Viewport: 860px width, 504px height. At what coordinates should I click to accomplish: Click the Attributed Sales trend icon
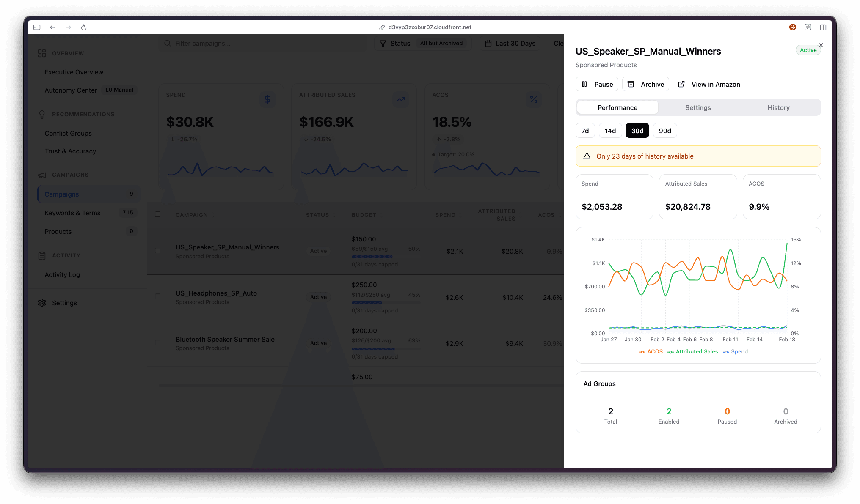(x=400, y=99)
